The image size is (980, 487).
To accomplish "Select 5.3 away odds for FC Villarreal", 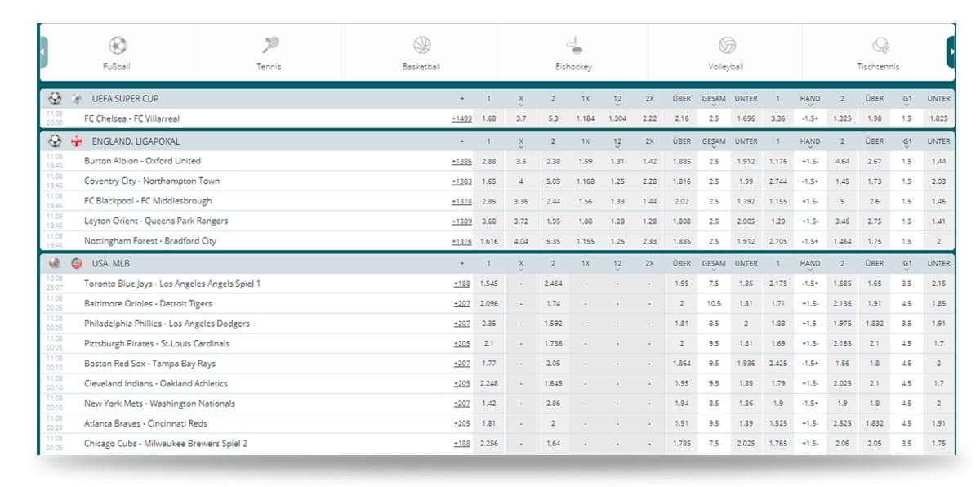I will 553,118.
